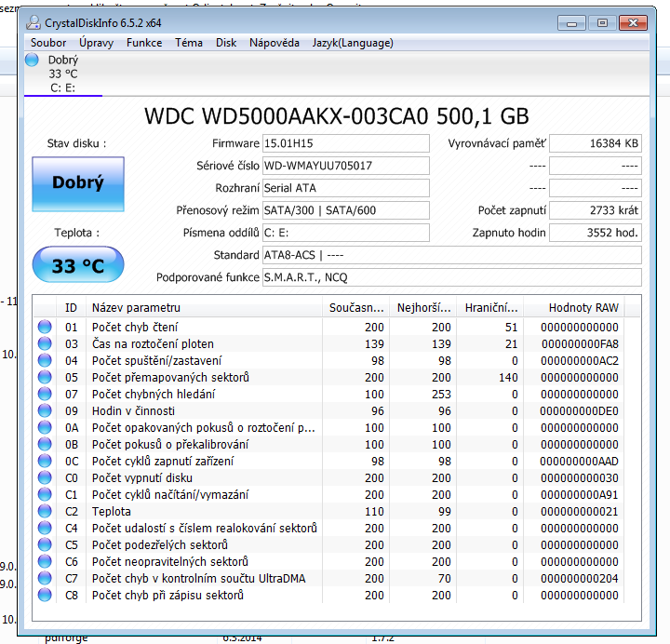
Task: Click status orb for 05 Počet přemapovaných sektorů
Action: 45,377
